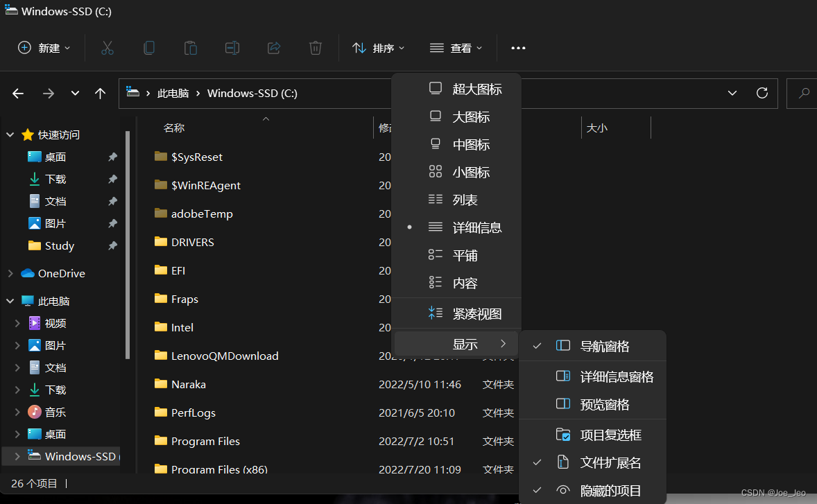This screenshot has height=504, width=817.
Task: Click the Share icon in toolbar
Action: (x=274, y=48)
